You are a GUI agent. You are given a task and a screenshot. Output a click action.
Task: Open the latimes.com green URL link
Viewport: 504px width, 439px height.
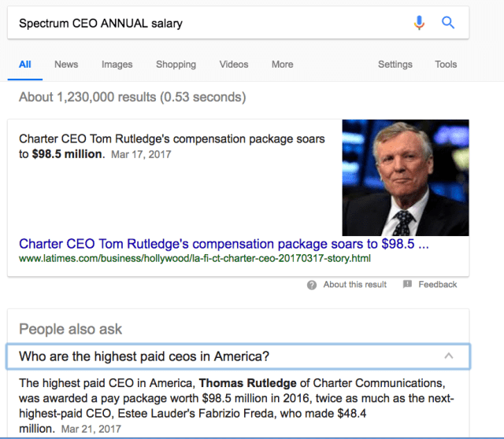pyautogui.click(x=195, y=258)
